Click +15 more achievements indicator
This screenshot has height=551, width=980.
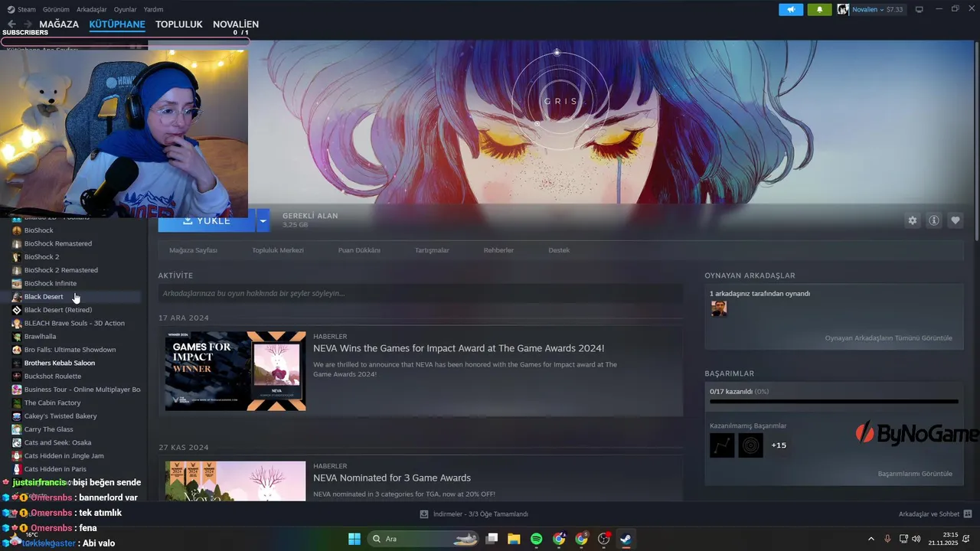[779, 445]
